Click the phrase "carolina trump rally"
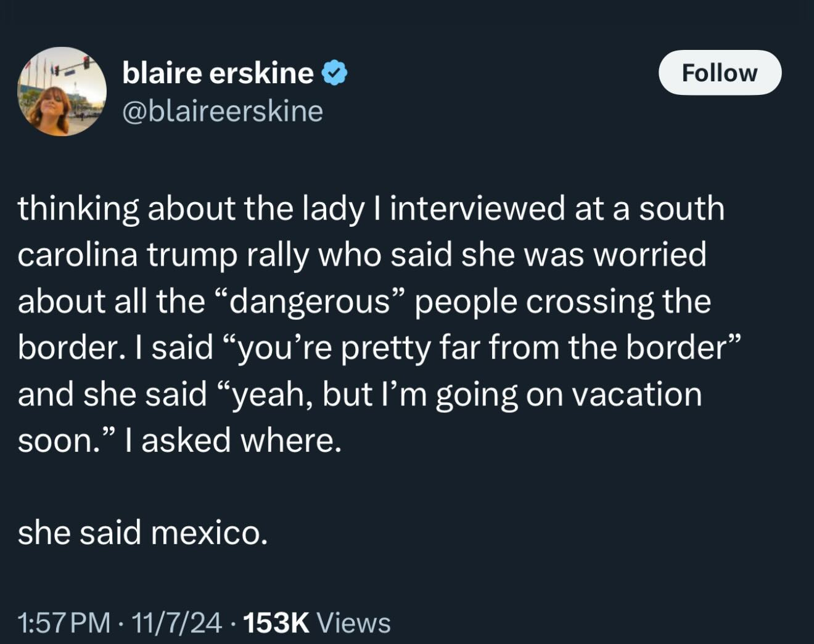Image resolution: width=814 pixels, height=644 pixels. pyautogui.click(x=163, y=255)
